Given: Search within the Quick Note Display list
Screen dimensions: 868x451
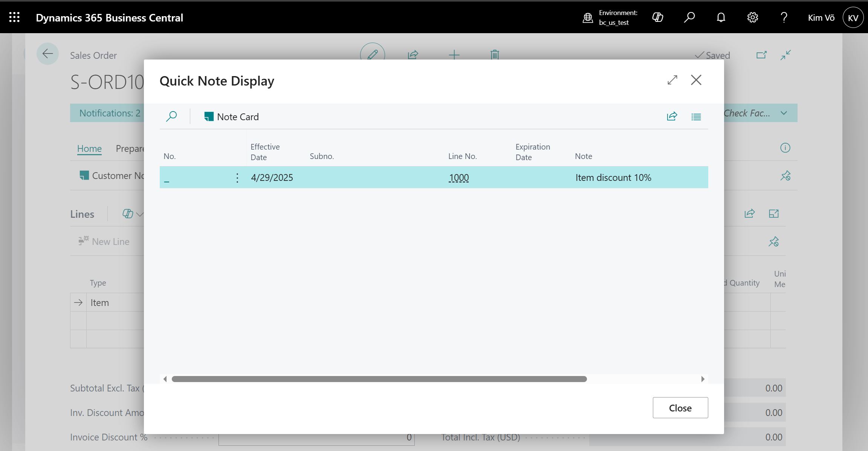Looking at the screenshot, I should 171,116.
